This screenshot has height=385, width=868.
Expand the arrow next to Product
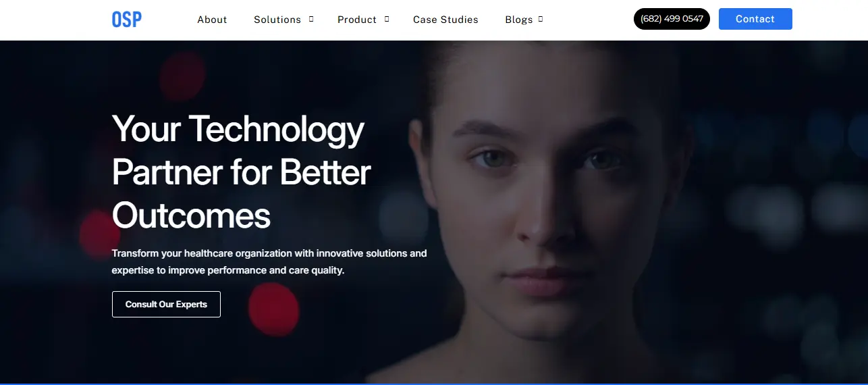tap(387, 19)
